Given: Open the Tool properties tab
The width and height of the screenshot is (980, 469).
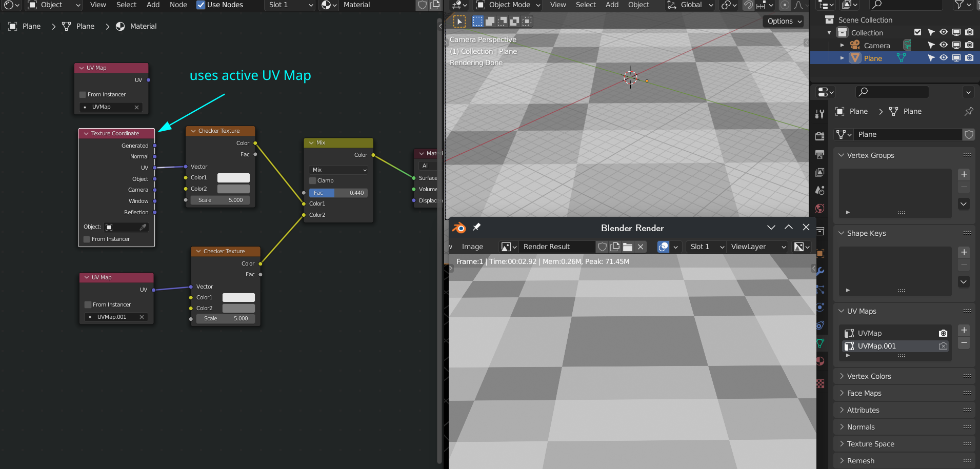Looking at the screenshot, I should coord(820,114).
